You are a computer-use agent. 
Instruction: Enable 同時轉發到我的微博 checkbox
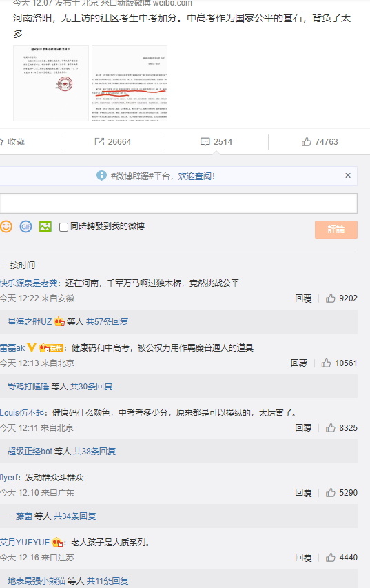point(63,227)
